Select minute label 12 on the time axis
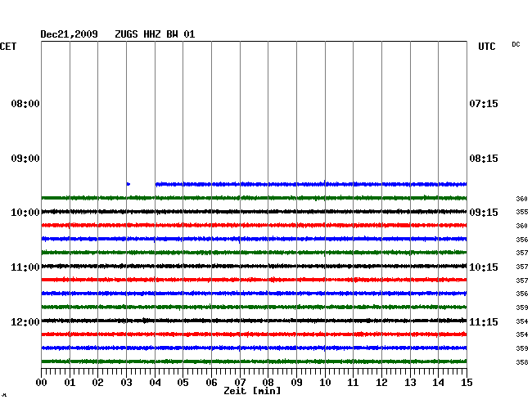Screen dimensions: 532x404 [x=381, y=383]
